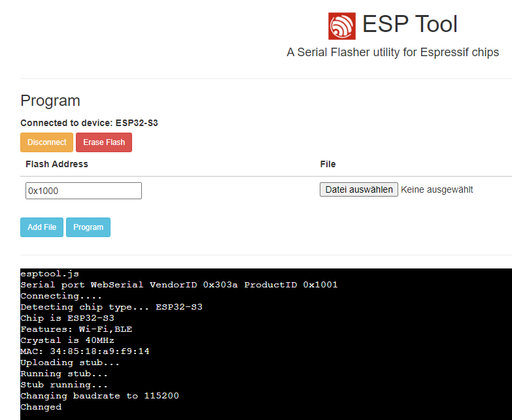This screenshot has width=512, height=420.
Task: Click the 'Changing baudrate to 115200' line
Action: pos(99,396)
